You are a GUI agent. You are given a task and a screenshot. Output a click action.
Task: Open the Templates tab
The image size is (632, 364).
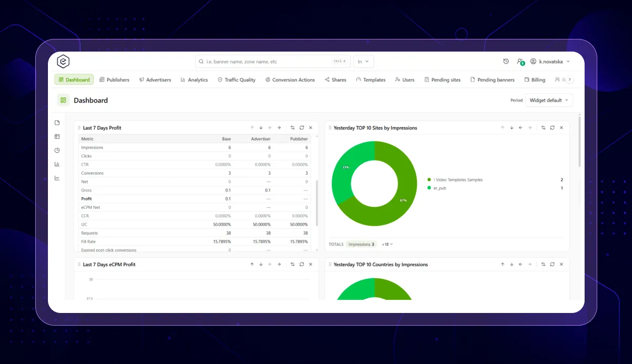tap(371, 80)
